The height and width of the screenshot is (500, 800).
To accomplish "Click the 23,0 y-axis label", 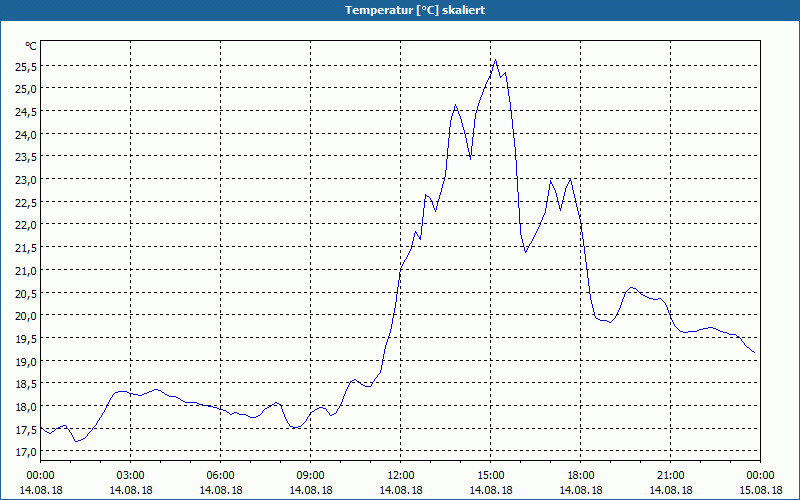I will (26, 180).
